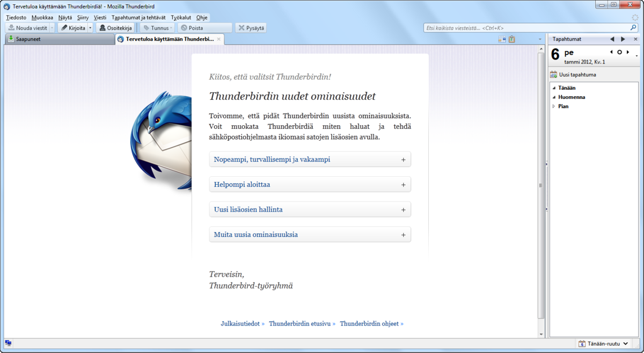Open the Osoitekirja address book

point(115,28)
